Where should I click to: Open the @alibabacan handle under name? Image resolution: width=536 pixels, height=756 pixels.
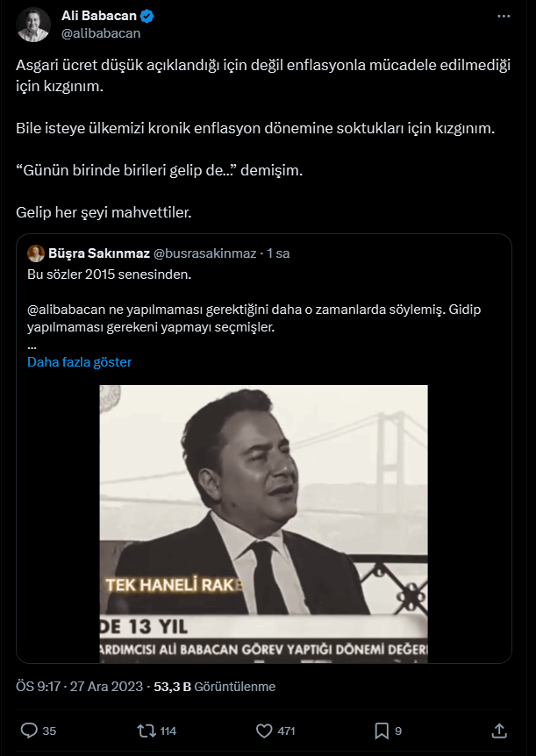[101, 33]
